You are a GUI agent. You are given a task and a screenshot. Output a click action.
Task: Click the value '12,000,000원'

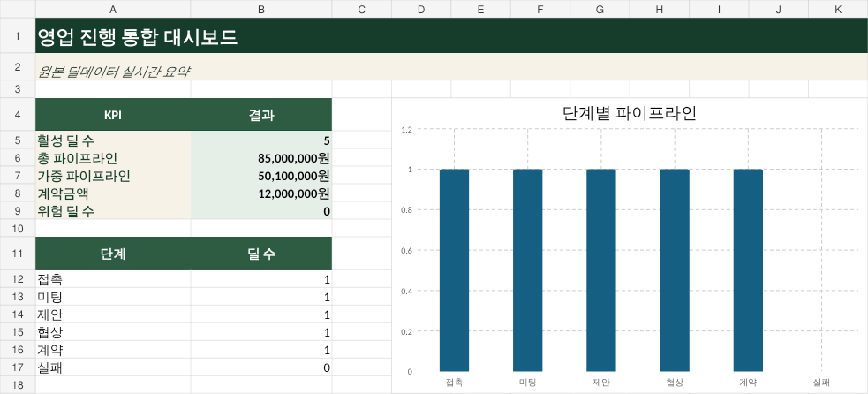point(261,193)
